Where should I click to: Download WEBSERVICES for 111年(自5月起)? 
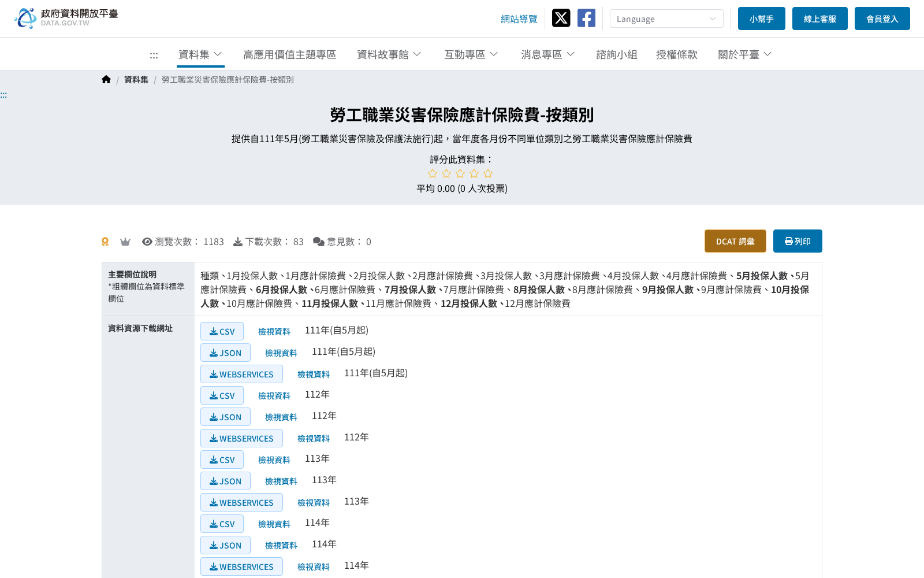point(241,374)
